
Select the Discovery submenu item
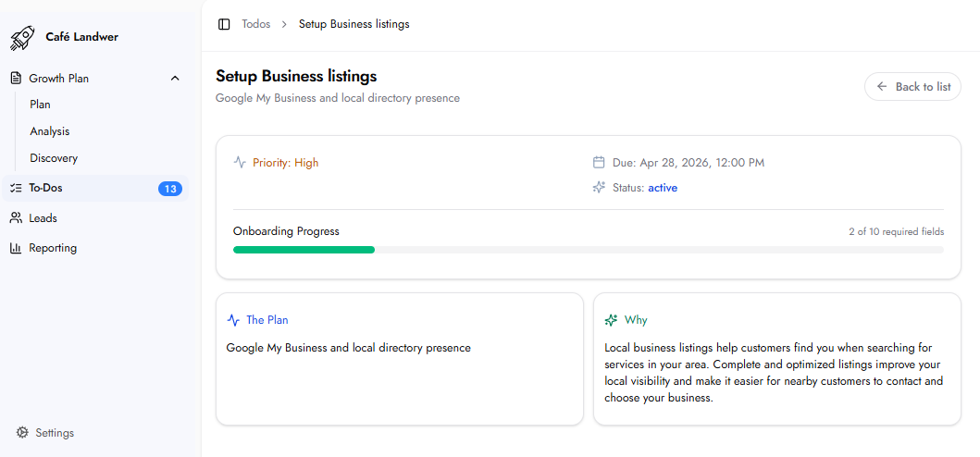tap(54, 158)
